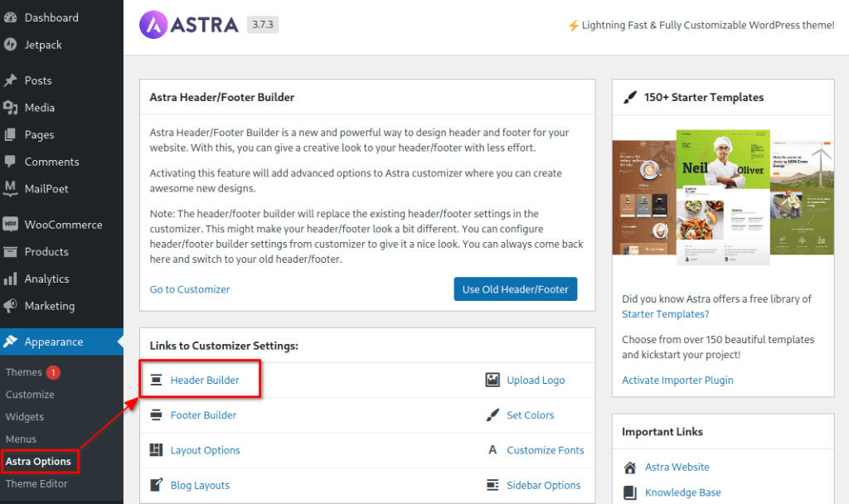
Task: Open the Footer Builder link
Action: coord(203,415)
